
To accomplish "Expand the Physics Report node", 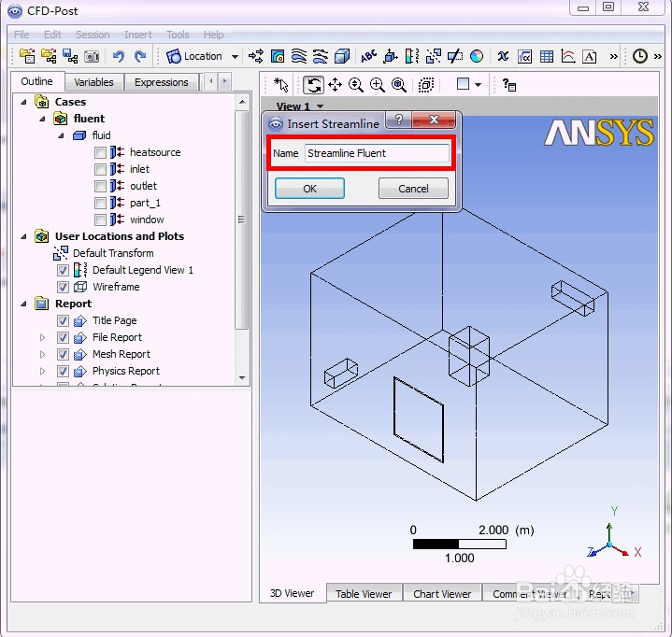I will click(x=42, y=371).
